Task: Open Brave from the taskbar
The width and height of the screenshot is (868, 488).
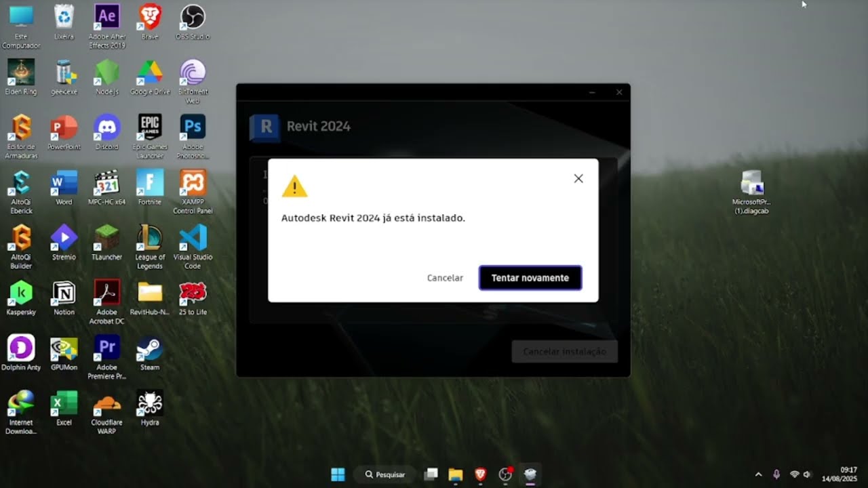Action: click(480, 474)
